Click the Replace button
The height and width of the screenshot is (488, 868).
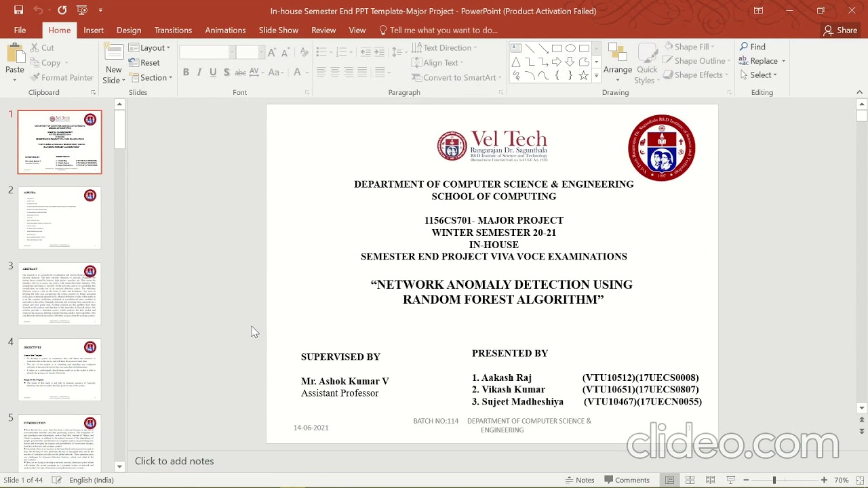click(x=762, y=61)
